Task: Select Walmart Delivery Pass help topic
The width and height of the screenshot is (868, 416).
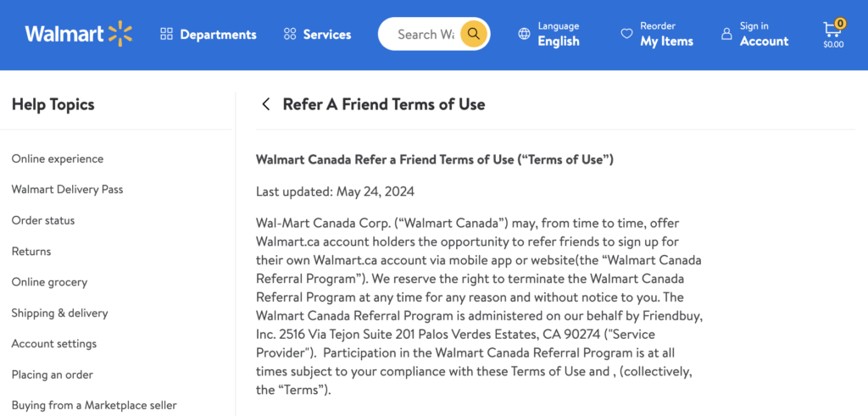Action: tap(67, 190)
